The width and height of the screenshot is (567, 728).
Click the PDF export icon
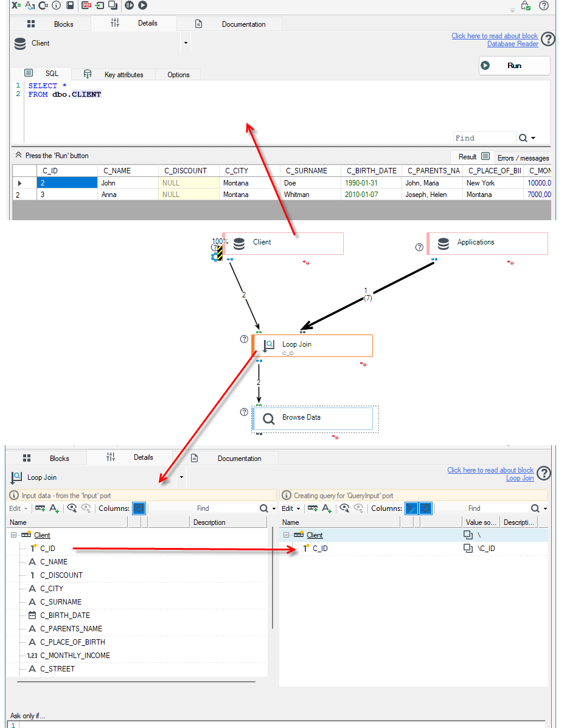pyautogui.click(x=86, y=5)
